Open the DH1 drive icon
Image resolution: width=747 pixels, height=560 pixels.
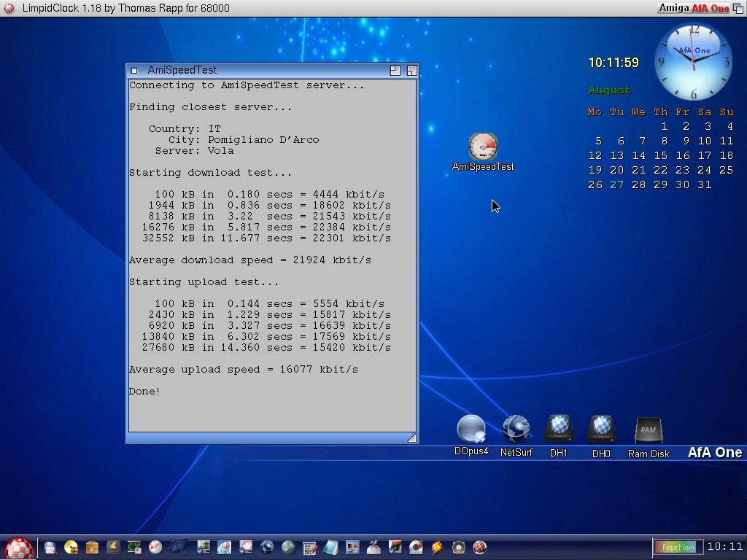pos(559,430)
